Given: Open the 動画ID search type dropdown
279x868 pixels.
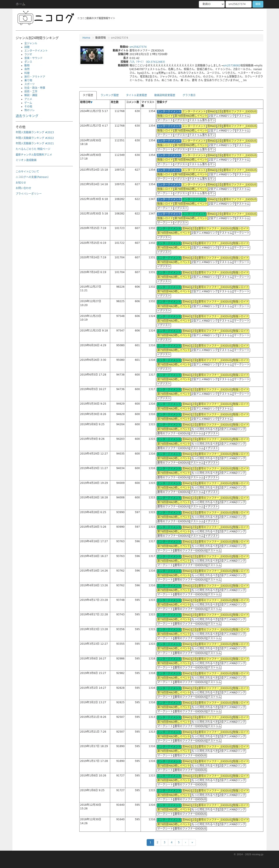Looking at the screenshot, I should (x=211, y=4).
